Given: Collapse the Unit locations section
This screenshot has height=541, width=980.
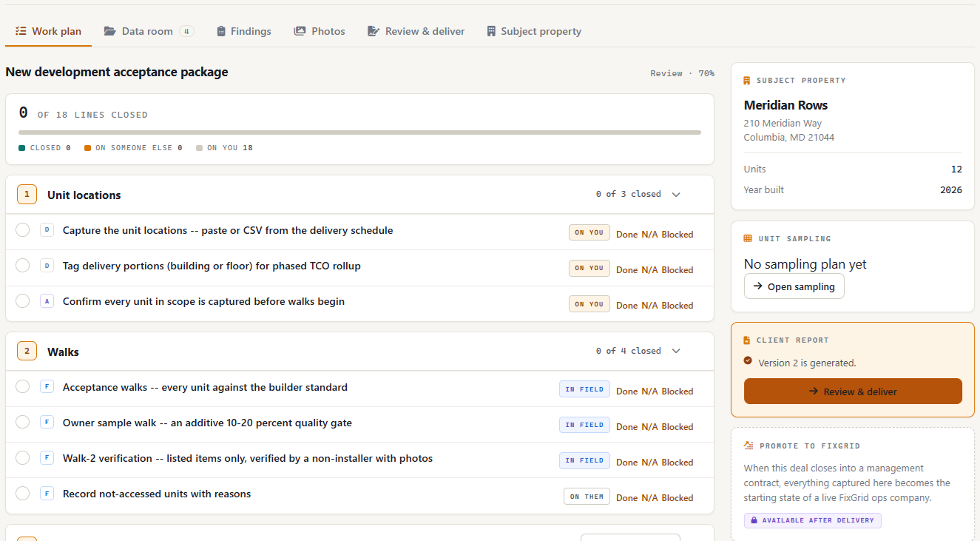Looking at the screenshot, I should (676, 195).
